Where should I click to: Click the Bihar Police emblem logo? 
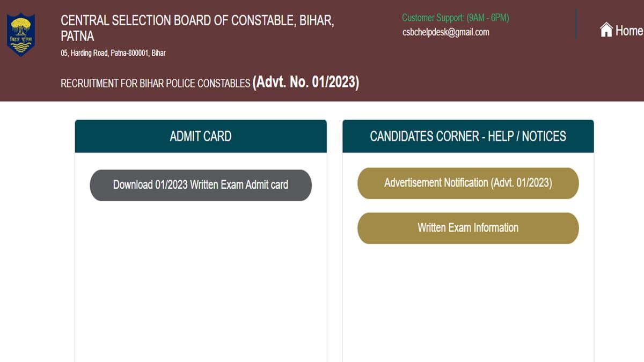[x=21, y=34]
